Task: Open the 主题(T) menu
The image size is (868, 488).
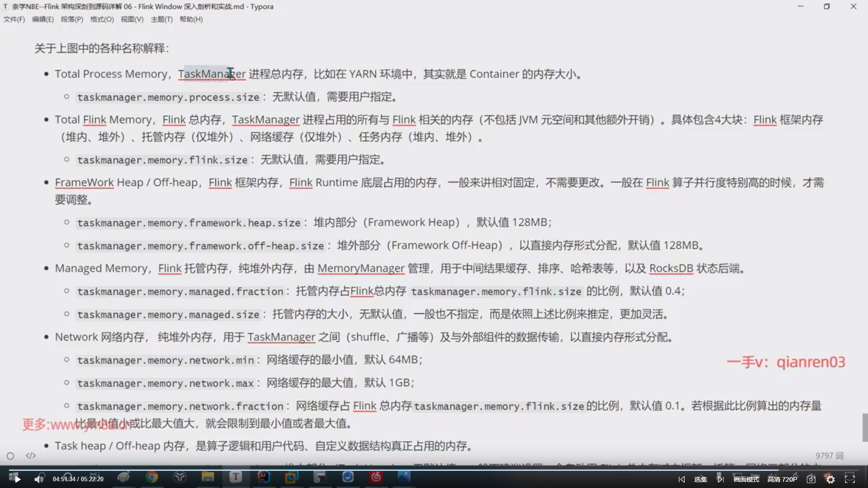Action: (x=161, y=19)
